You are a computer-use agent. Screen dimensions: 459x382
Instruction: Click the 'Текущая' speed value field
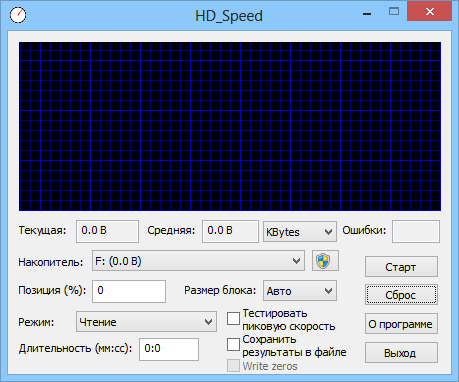pyautogui.click(x=107, y=231)
